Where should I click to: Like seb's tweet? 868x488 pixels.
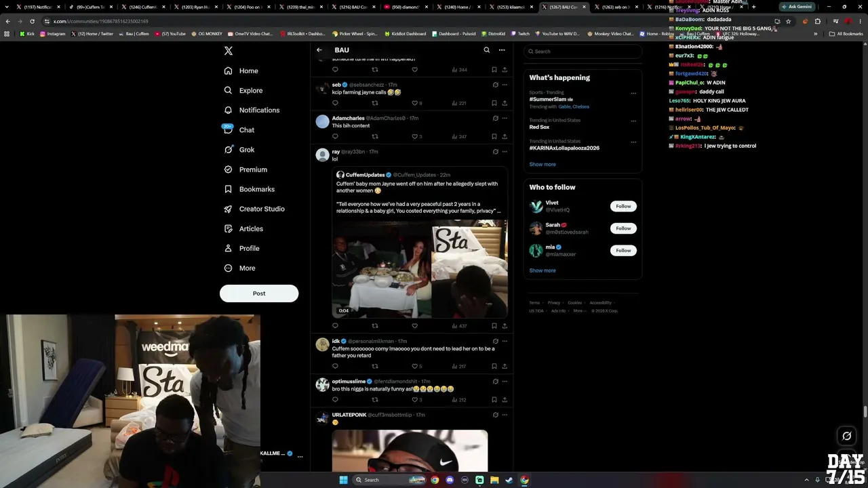click(x=415, y=103)
